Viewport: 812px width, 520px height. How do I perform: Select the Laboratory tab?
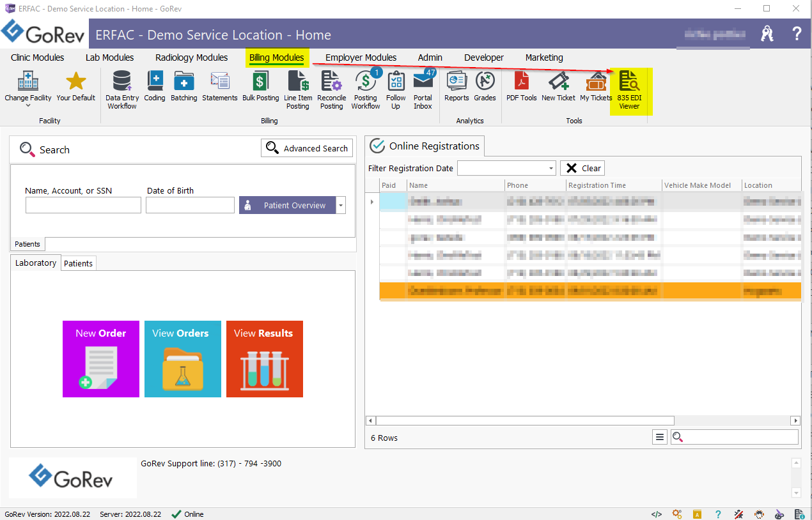[36, 263]
